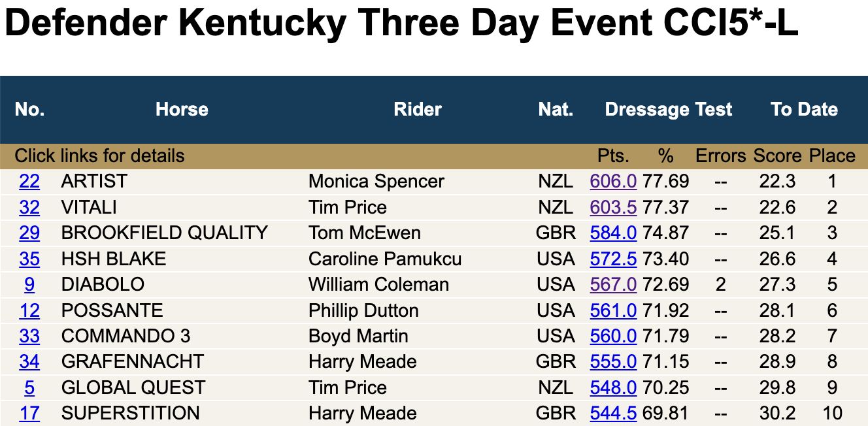View the 567.0 points breakdown
The image size is (868, 426).
pyautogui.click(x=613, y=285)
